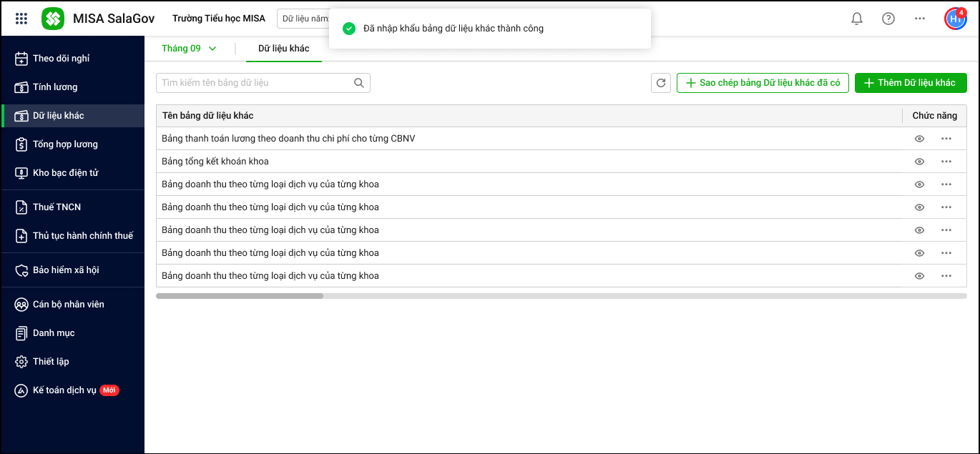The width and height of the screenshot is (980, 454).
Task: Click eye icon on last table row
Action: [919, 276]
